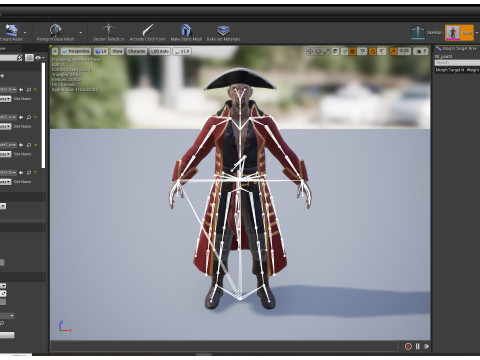Browse to first material slot asset (magnifier)
The image size is (480, 360).
(29, 89)
